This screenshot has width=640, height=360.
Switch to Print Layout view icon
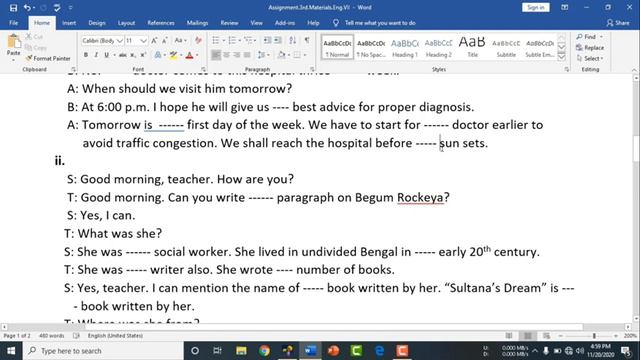528,336
